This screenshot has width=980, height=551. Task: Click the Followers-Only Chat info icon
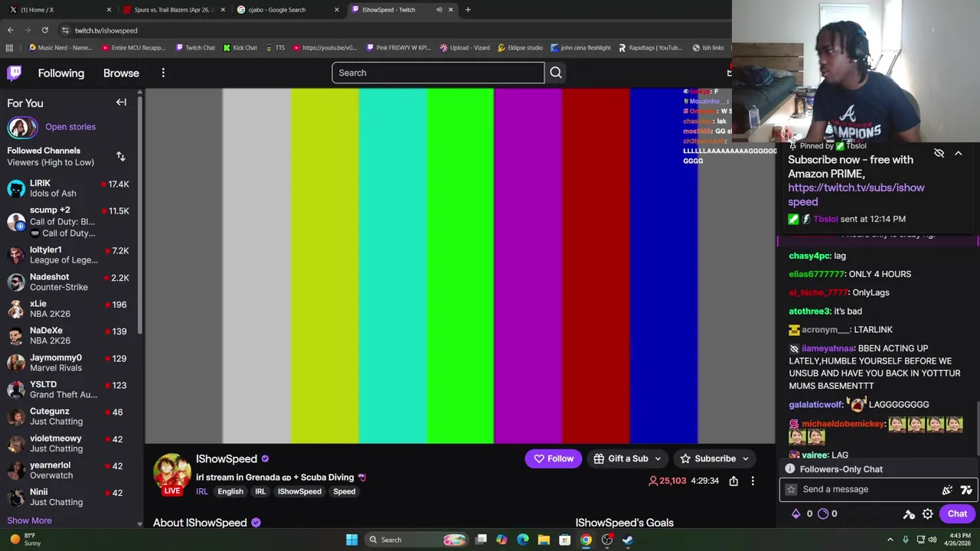789,469
